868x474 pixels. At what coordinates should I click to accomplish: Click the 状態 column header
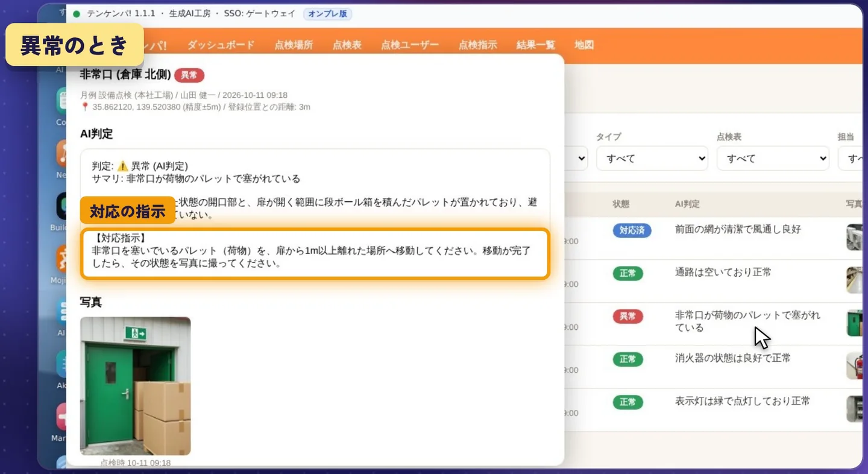point(621,204)
